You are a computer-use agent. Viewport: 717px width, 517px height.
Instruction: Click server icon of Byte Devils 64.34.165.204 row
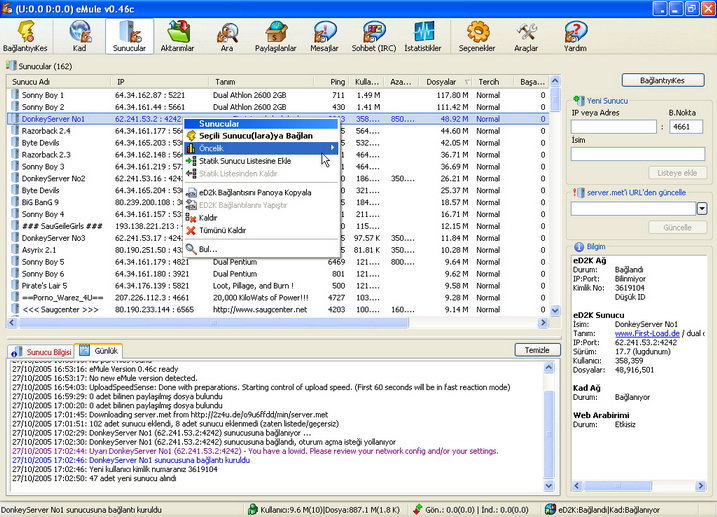15,190
